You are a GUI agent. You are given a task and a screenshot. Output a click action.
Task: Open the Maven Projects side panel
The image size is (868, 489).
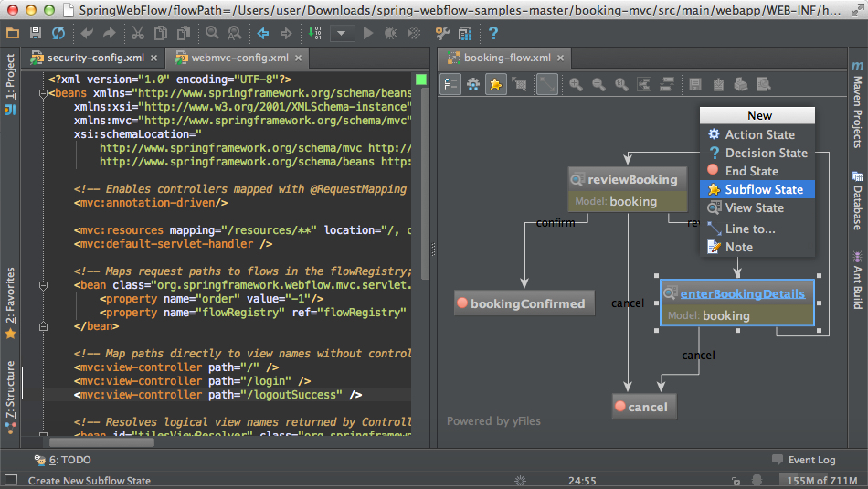[857, 103]
